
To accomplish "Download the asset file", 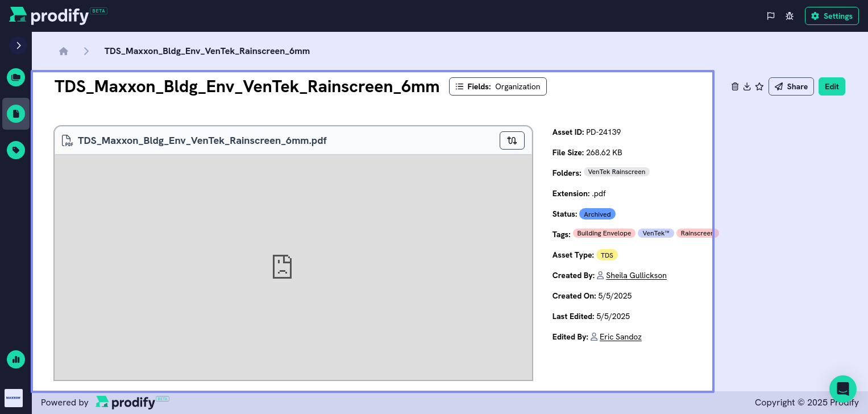I will click(x=747, y=86).
